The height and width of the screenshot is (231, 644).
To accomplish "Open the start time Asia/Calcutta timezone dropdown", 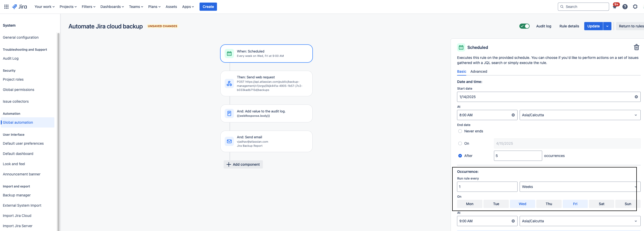I will tap(580, 115).
